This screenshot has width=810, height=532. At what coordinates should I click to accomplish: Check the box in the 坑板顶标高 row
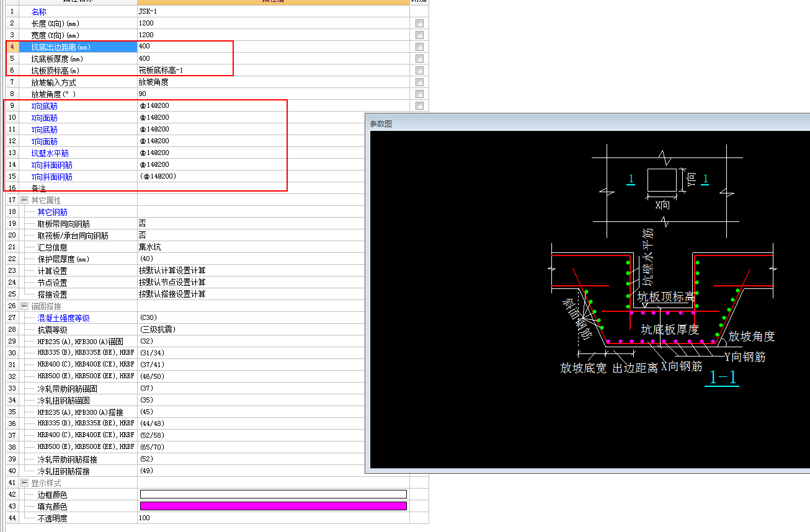pos(420,70)
